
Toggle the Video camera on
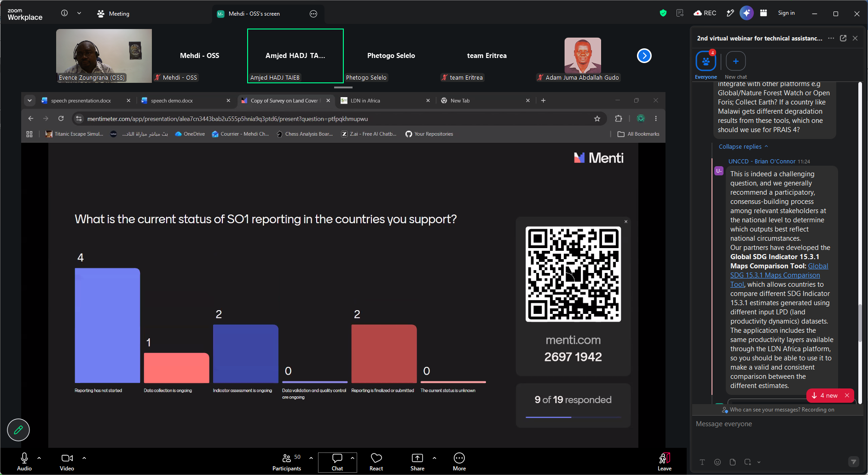pos(67,462)
